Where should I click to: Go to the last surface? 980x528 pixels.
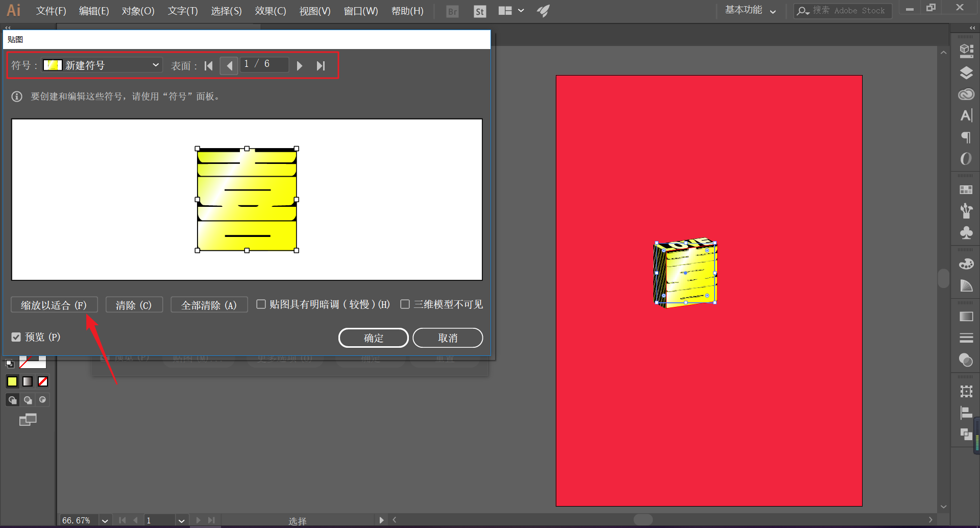321,66
